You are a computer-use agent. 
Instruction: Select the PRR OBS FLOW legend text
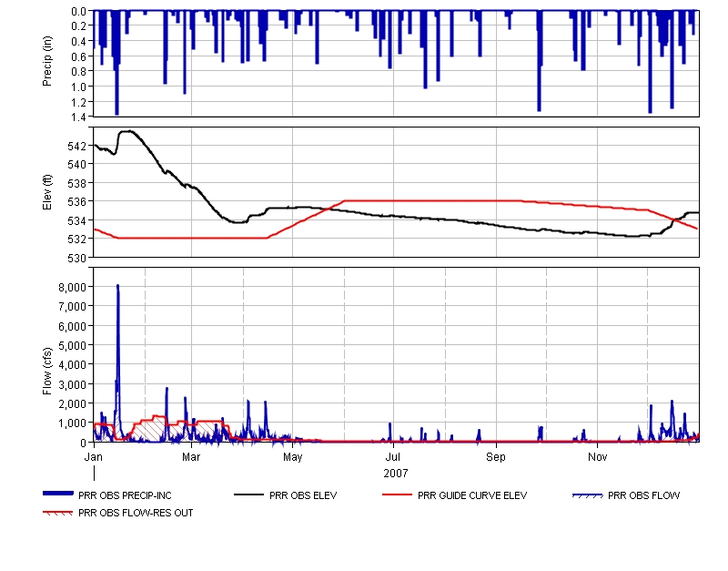(x=643, y=495)
